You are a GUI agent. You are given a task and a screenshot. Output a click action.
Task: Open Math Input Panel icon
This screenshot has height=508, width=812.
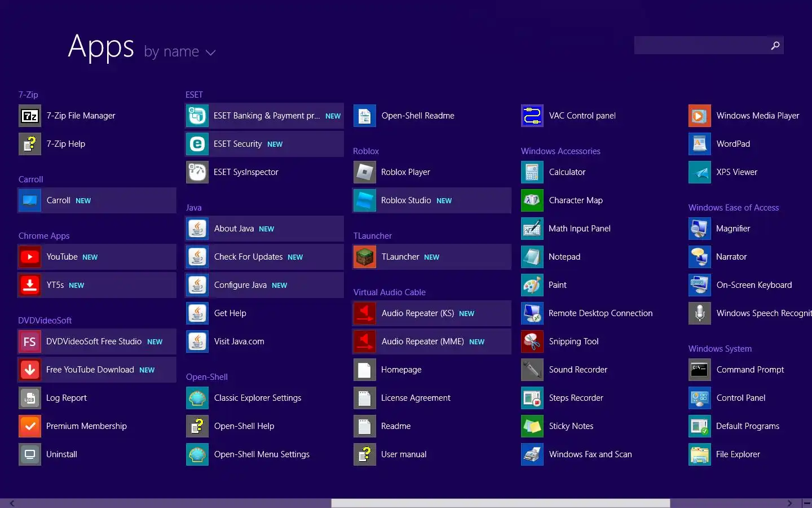coord(532,229)
